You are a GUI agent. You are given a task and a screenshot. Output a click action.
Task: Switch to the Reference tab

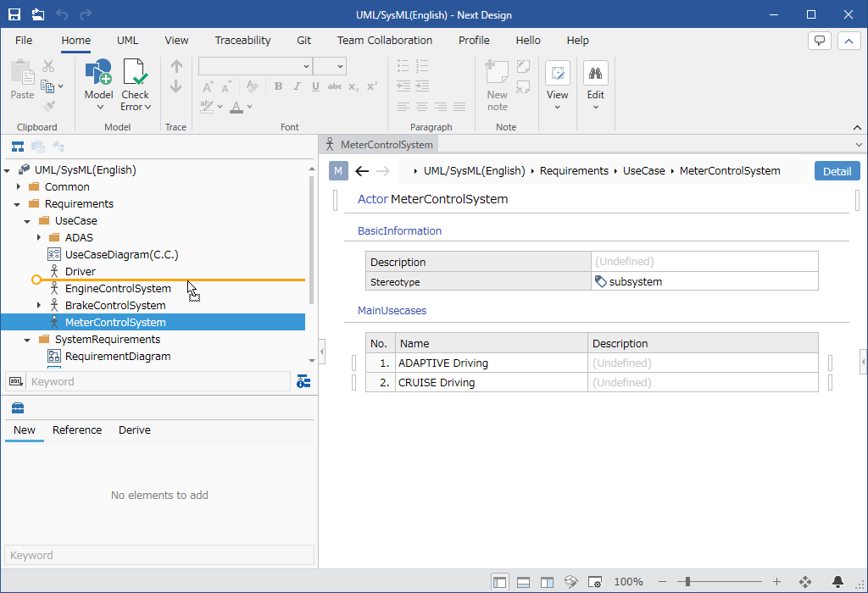pos(77,430)
